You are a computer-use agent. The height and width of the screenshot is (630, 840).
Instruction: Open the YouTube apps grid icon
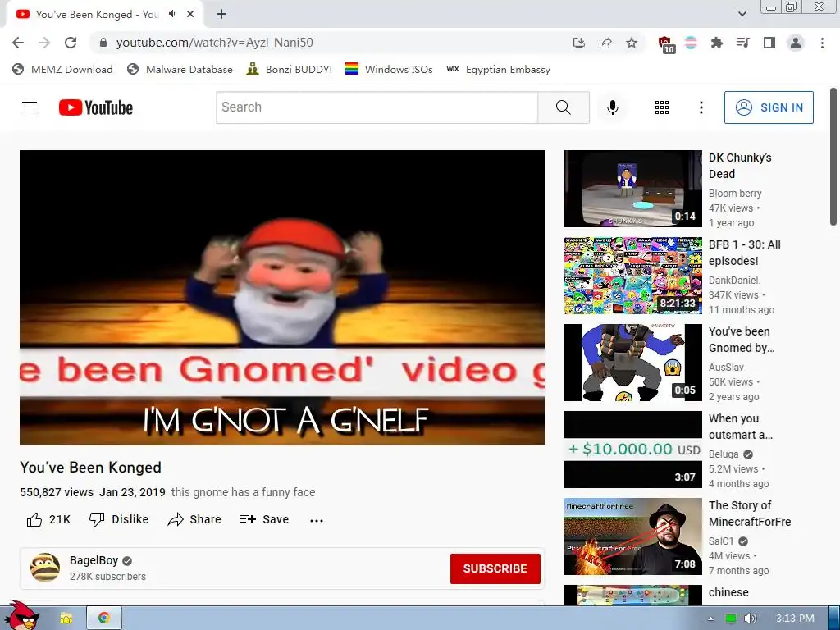tap(662, 107)
